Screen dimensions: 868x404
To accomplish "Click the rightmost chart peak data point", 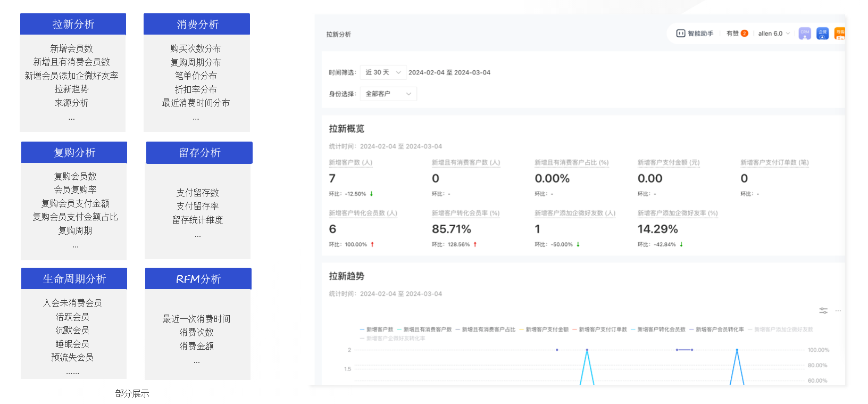I will [737, 350].
